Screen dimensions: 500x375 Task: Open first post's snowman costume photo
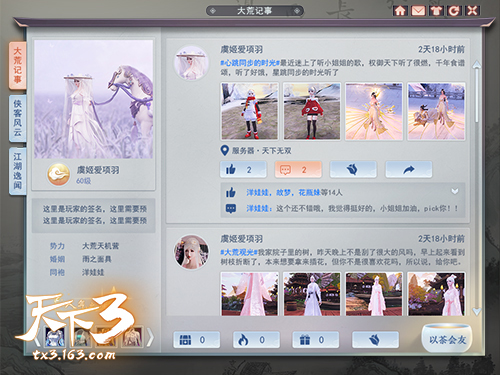(x=249, y=111)
